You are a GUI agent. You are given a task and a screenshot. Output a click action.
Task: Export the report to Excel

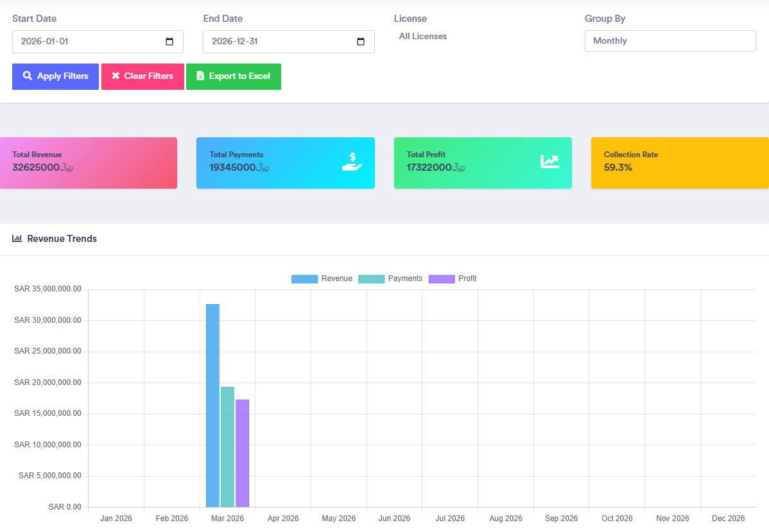(234, 76)
